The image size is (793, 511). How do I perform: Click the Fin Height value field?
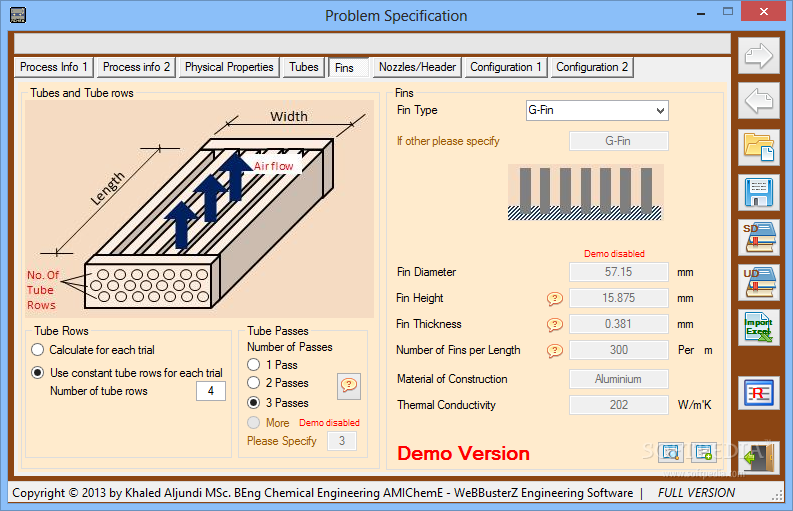(x=619, y=298)
